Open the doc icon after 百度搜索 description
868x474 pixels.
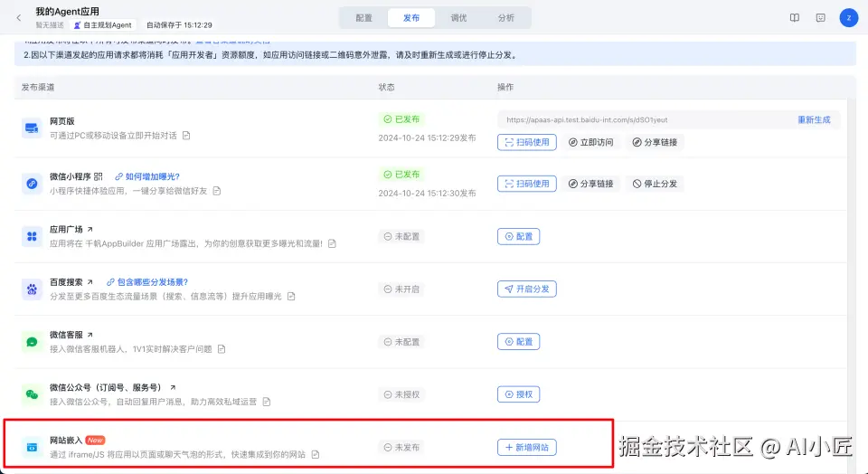click(x=291, y=297)
